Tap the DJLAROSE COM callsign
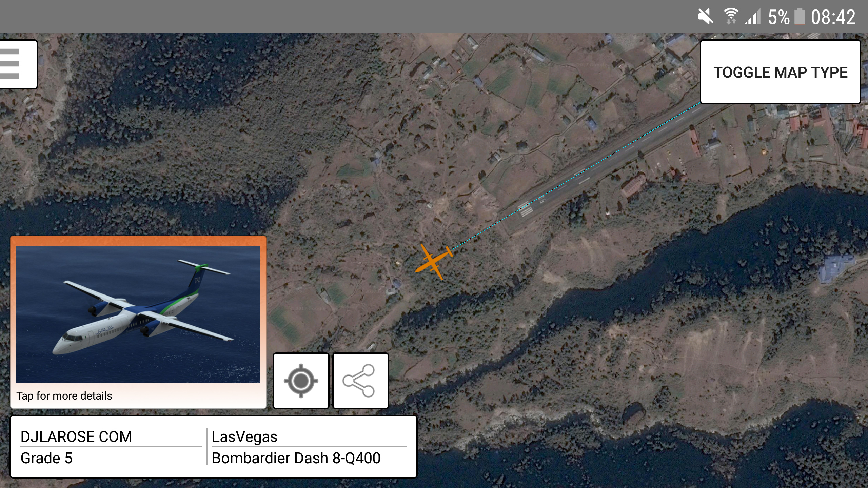The height and width of the screenshot is (488, 868). point(76,436)
